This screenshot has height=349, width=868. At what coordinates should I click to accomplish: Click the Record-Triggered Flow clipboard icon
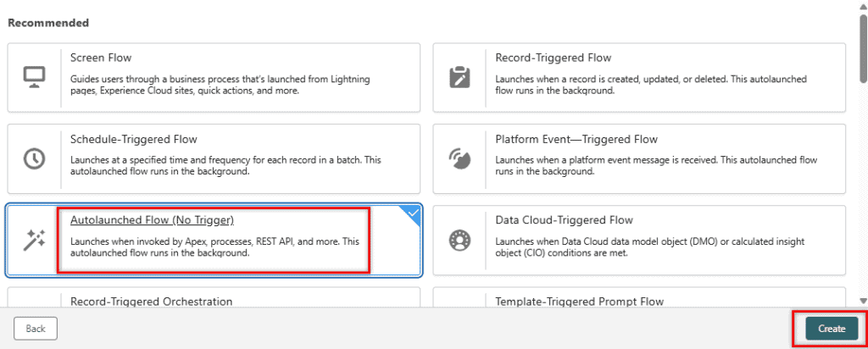pyautogui.click(x=459, y=77)
